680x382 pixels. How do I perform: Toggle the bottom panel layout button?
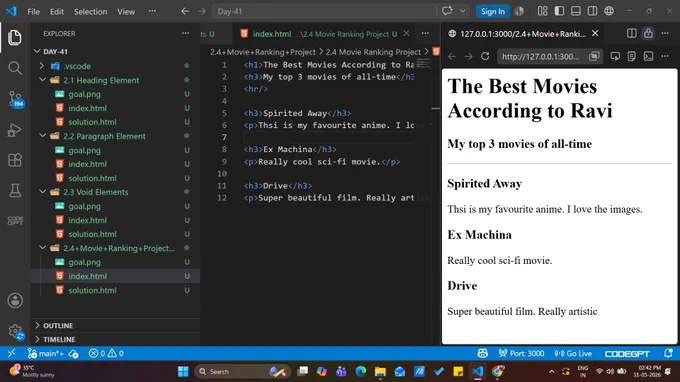(575, 11)
